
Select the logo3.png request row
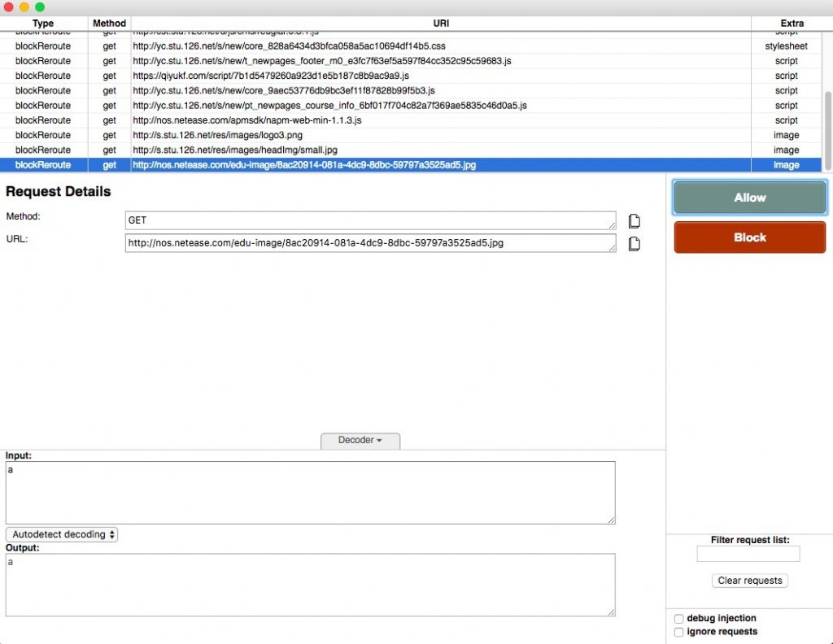click(x=325, y=135)
